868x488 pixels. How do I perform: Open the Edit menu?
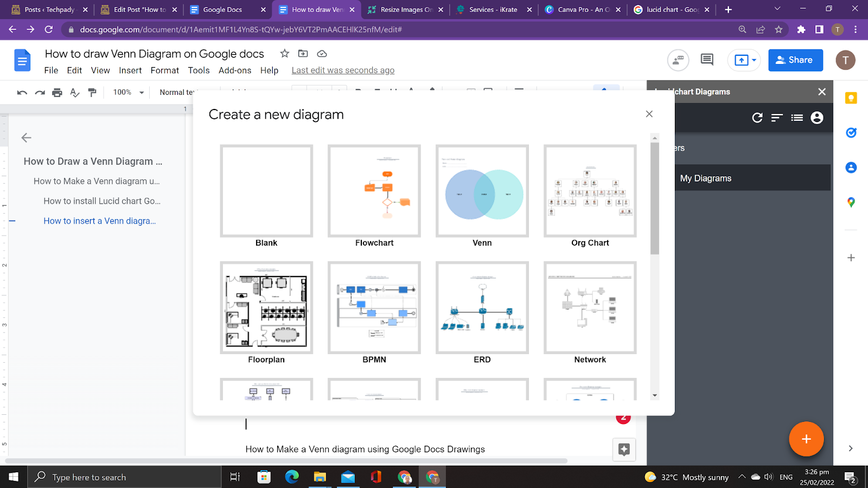74,70
